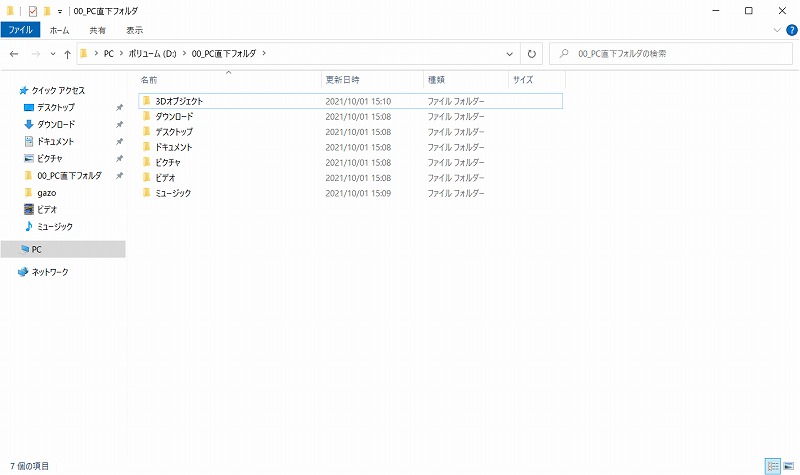Click the Back navigation arrow
This screenshot has height=475, width=800.
(14, 54)
